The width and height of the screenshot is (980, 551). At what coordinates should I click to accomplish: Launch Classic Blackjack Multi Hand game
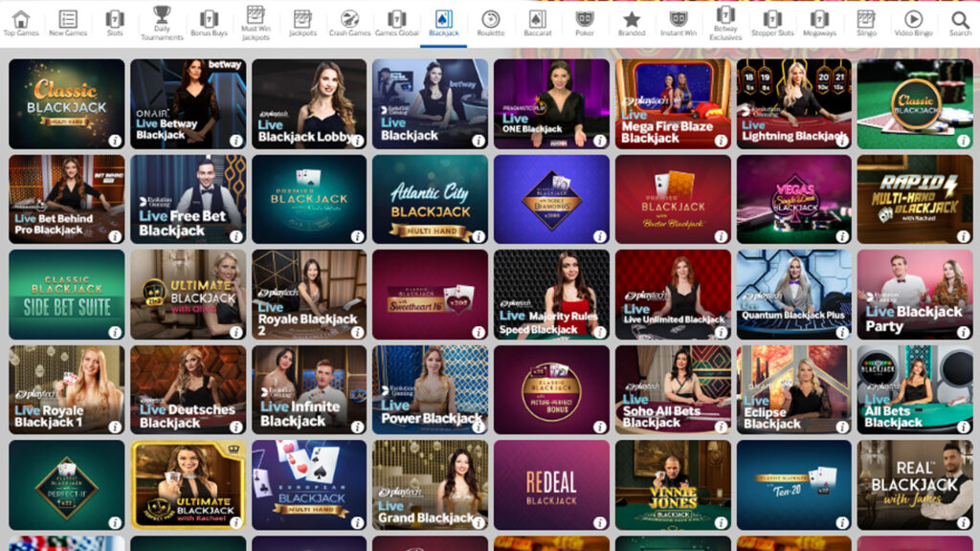click(x=66, y=103)
